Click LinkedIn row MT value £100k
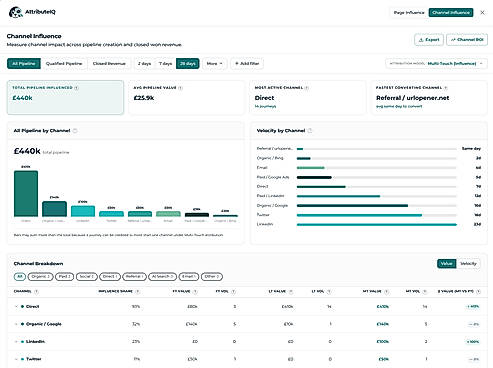This screenshot has width=493, height=368. 383,342
